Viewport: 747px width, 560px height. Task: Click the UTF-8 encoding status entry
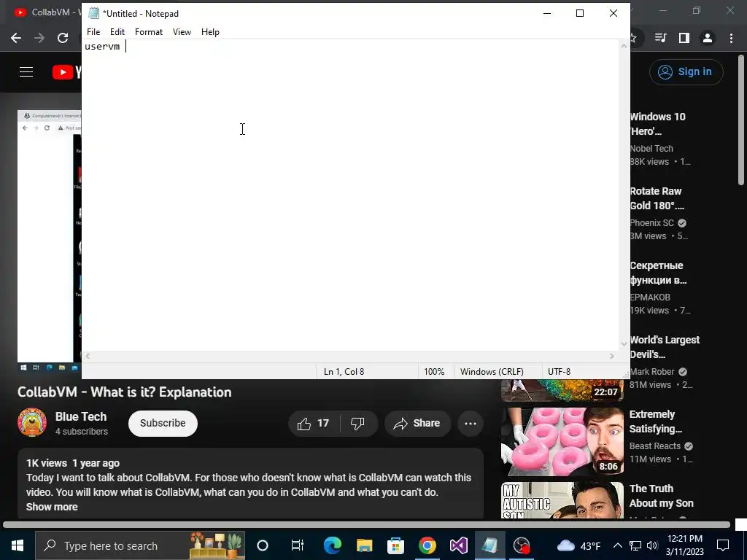(560, 372)
